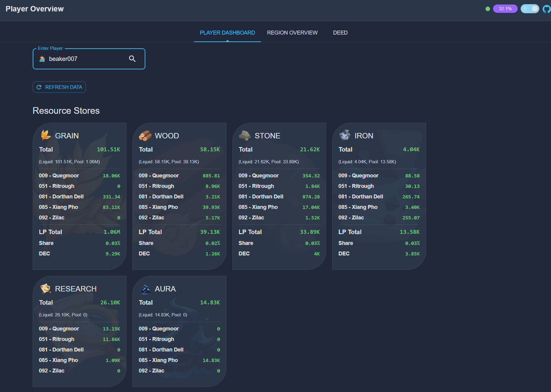Click Grain total value 101.51K
The height and width of the screenshot is (392, 551).
(108, 149)
